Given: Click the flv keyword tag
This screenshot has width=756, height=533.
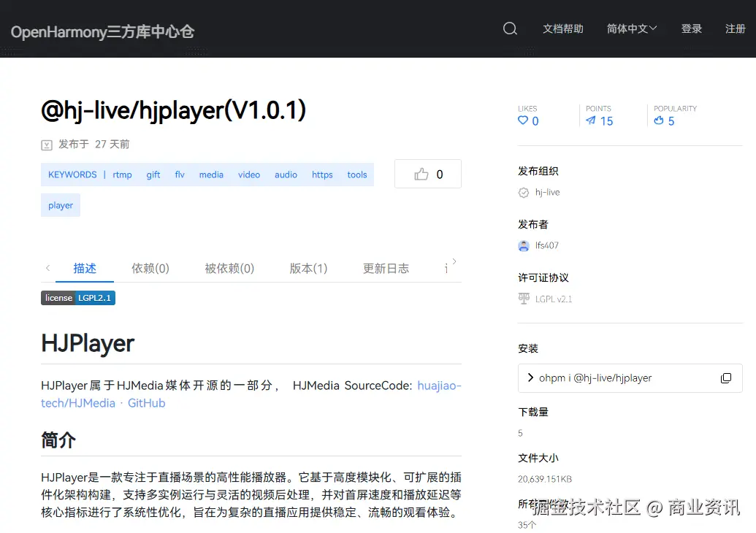Looking at the screenshot, I should 180,175.
